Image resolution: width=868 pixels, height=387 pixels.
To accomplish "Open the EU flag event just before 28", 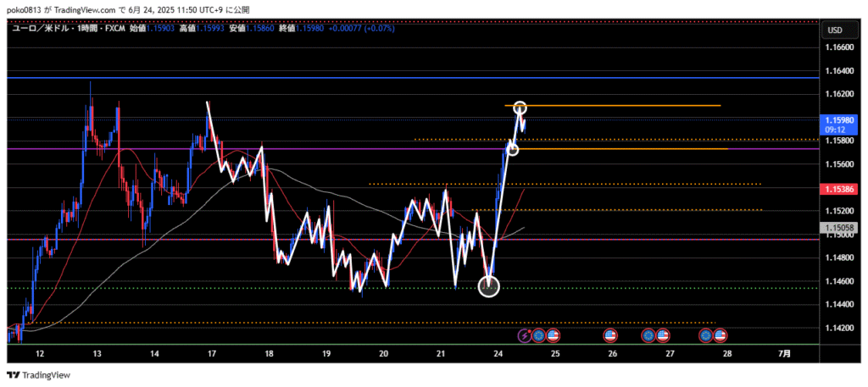I will click(x=705, y=335).
